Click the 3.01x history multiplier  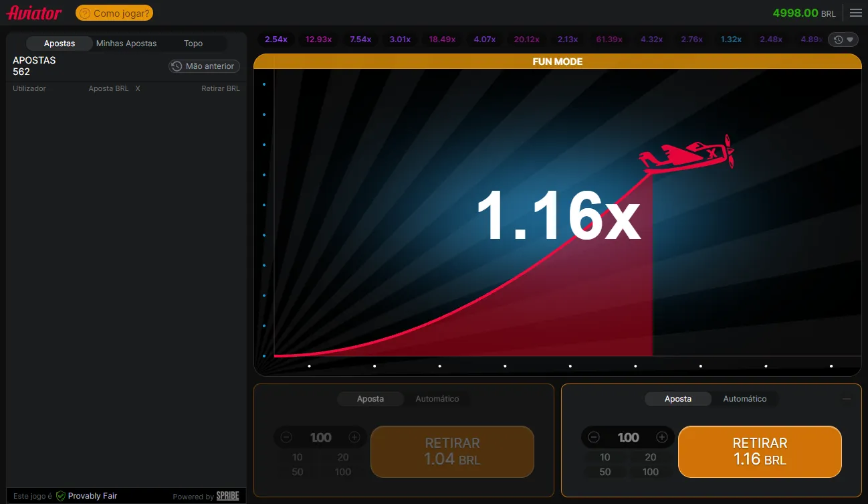pos(400,39)
